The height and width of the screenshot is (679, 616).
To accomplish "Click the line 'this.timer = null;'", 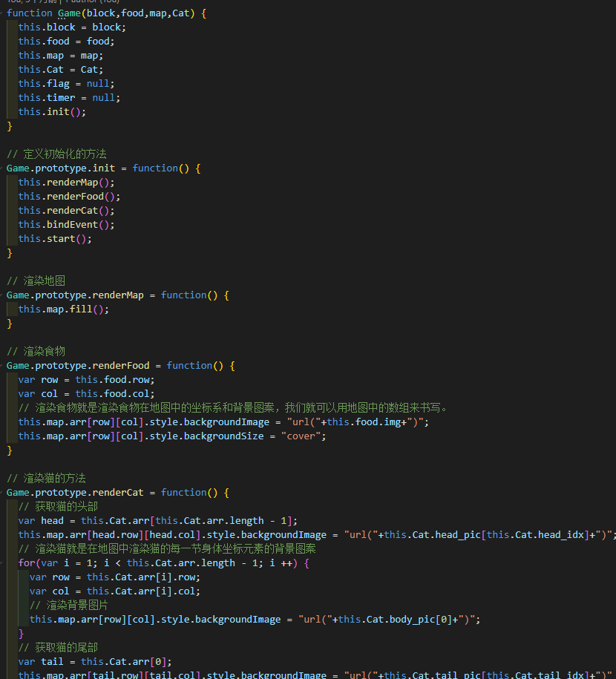I will point(69,97).
